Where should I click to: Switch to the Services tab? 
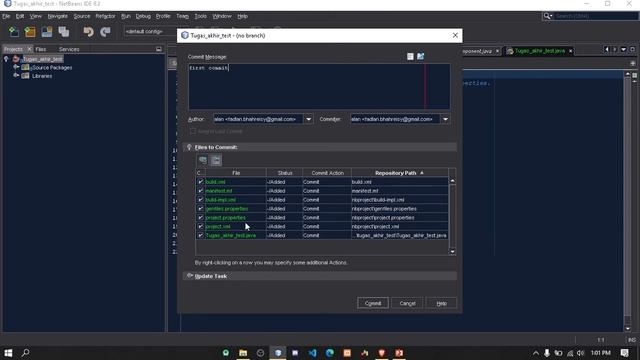pyautogui.click(x=69, y=49)
